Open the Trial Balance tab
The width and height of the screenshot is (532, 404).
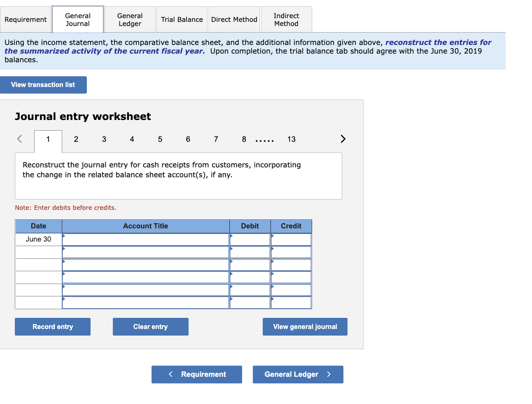point(182,19)
